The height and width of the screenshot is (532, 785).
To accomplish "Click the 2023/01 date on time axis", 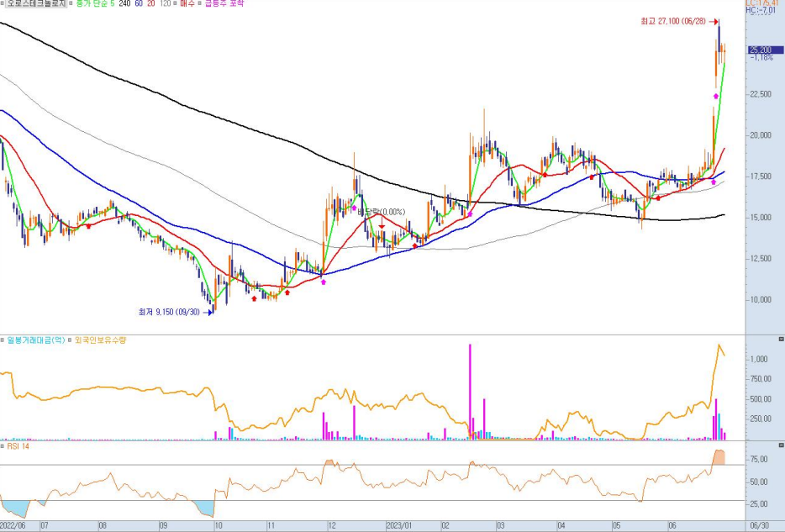I will point(399,526).
